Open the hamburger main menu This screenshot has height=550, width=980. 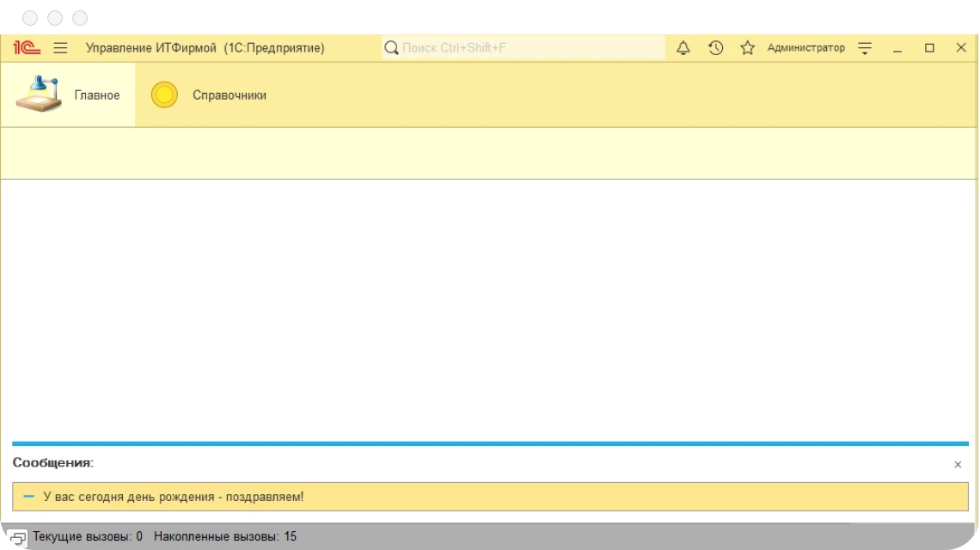point(60,48)
